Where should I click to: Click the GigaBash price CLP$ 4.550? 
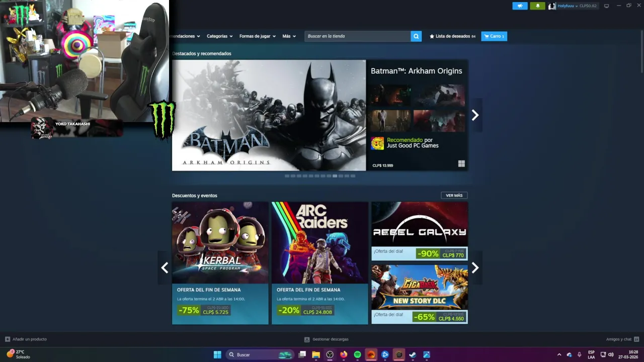[451, 319]
